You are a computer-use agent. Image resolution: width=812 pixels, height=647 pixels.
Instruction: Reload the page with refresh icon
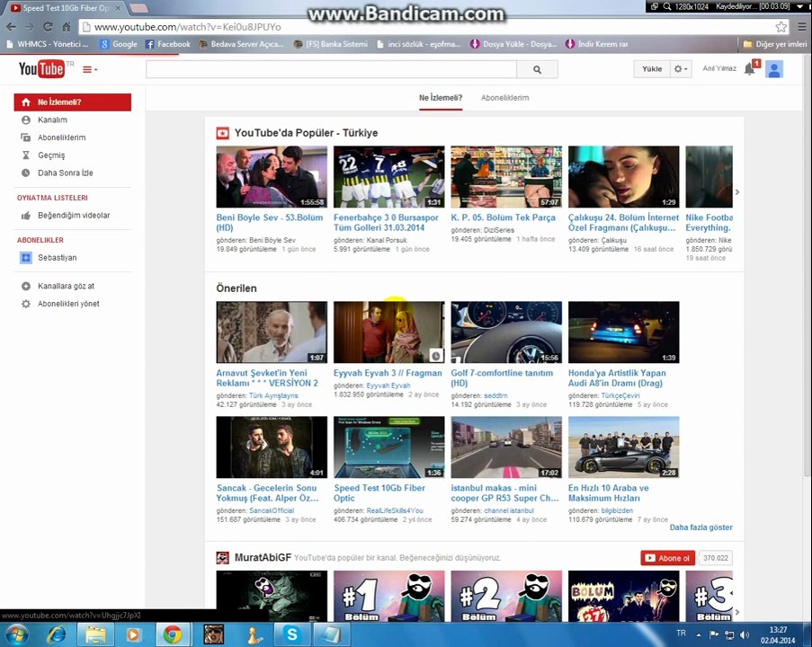(49, 26)
